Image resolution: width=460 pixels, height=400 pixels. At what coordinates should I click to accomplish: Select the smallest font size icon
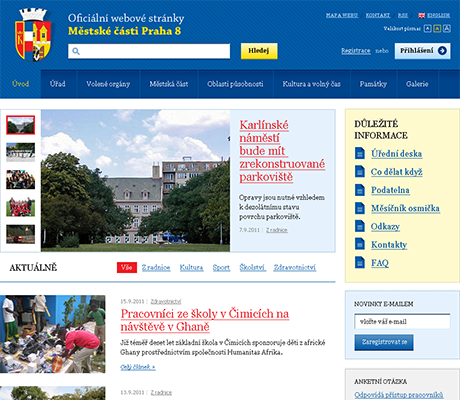(427, 29)
